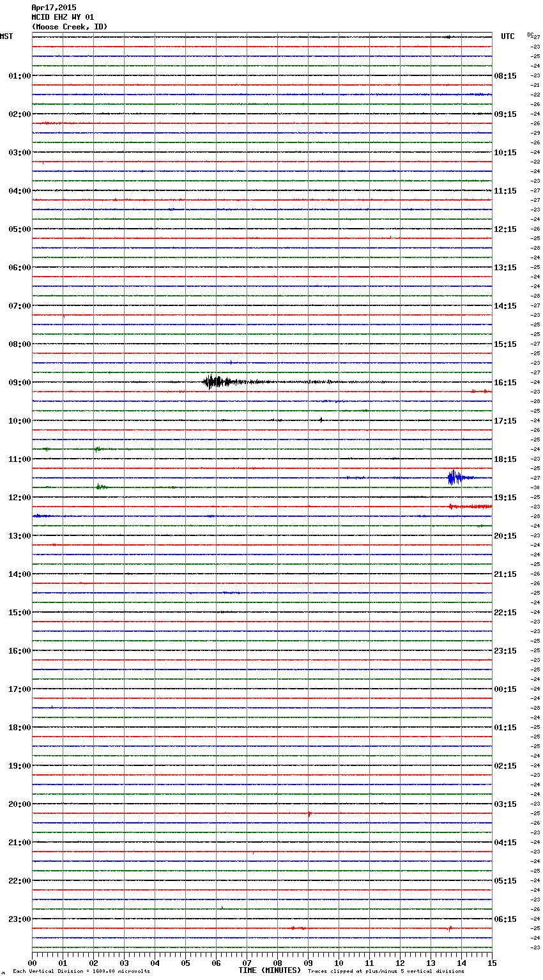Select the 21:00 MST row label

(x=20, y=843)
